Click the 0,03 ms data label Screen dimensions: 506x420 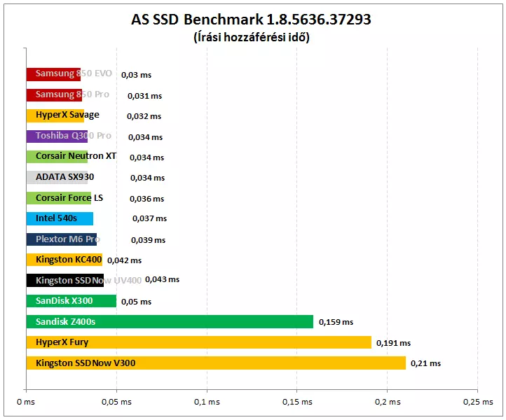[x=136, y=75]
